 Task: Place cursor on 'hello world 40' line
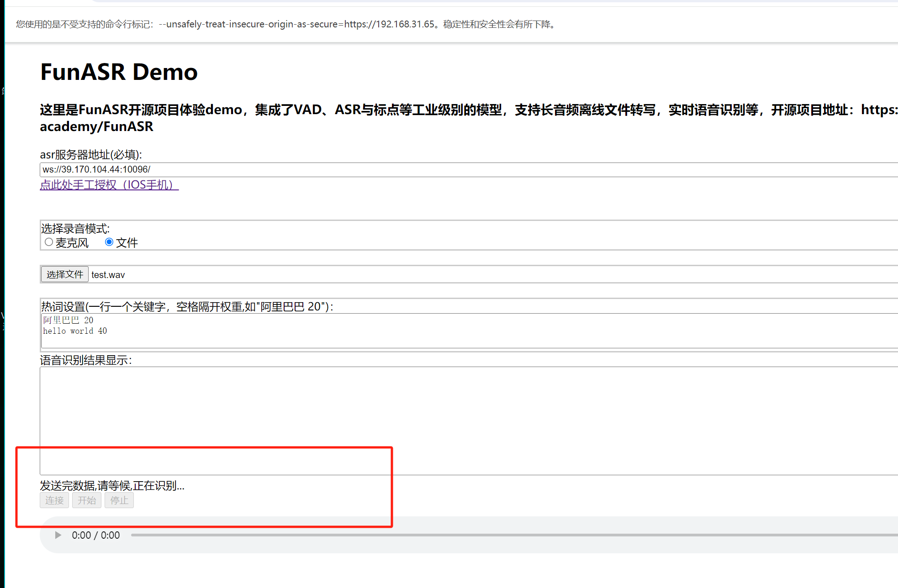coord(75,331)
